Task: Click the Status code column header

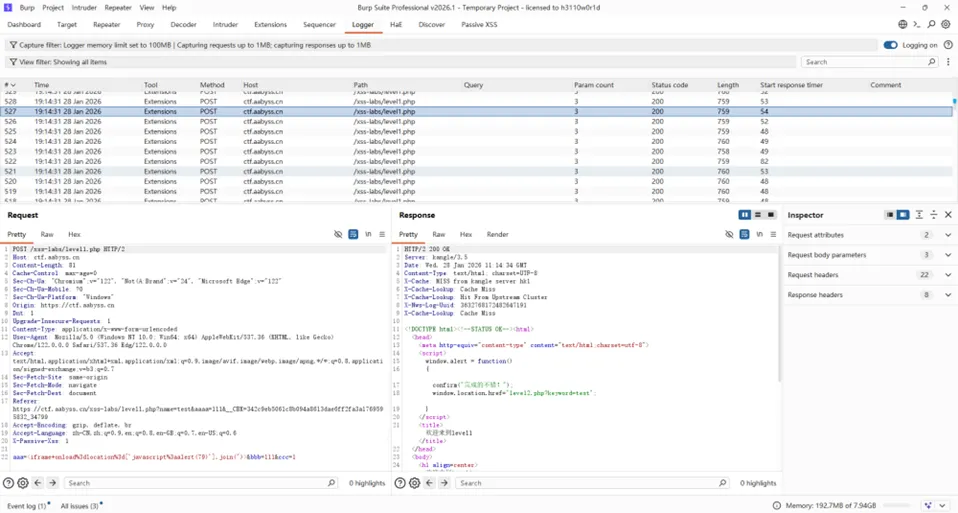Action: pos(670,85)
